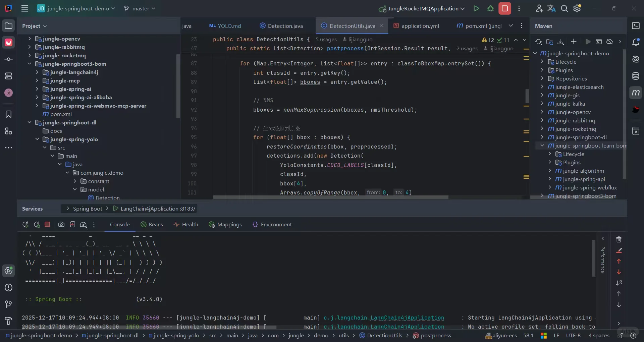Click the 4 spaces indent setting
644x342 pixels.
click(599, 336)
